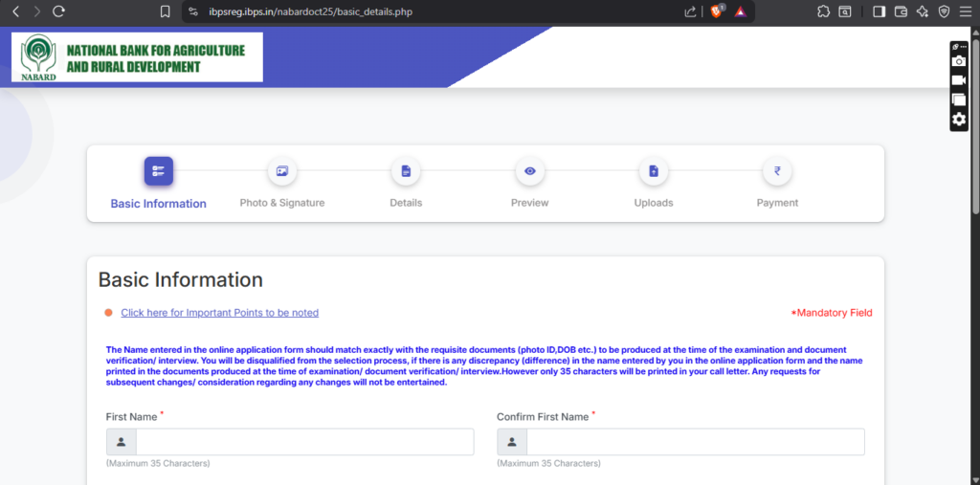Image resolution: width=980 pixels, height=485 pixels.
Task: Toggle the browser sidebar panel
Action: pyautogui.click(x=879, y=11)
